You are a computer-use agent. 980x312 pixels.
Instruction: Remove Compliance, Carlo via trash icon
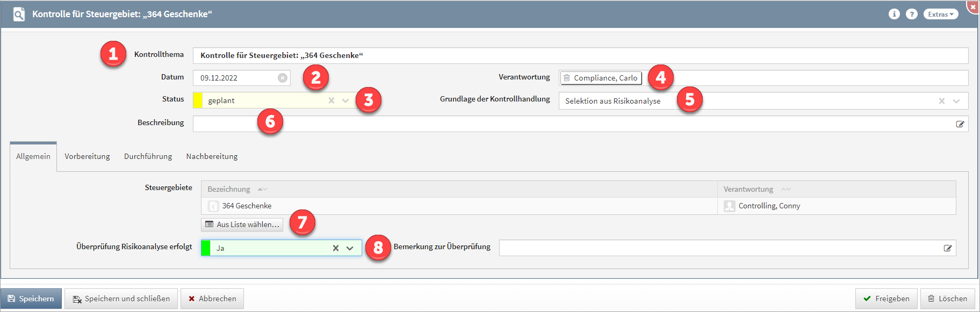pos(566,78)
